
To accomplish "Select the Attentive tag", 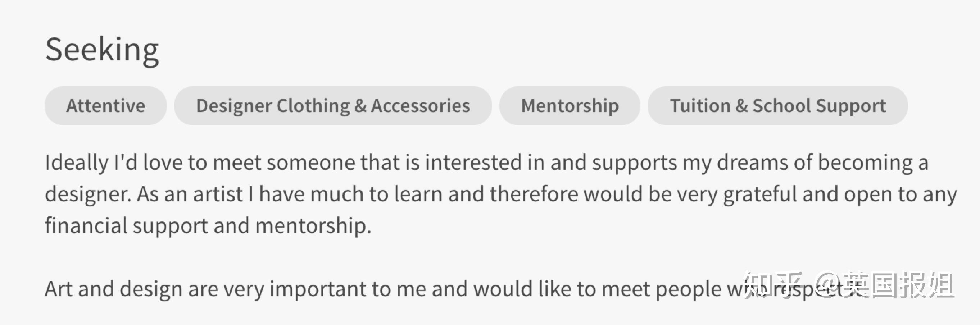I will coord(105,106).
